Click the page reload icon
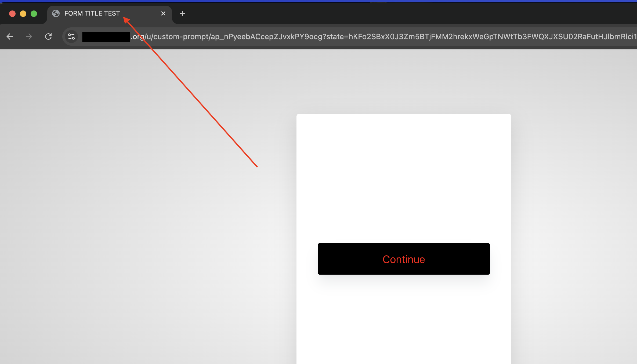Image resolution: width=637 pixels, height=364 pixels. click(49, 37)
